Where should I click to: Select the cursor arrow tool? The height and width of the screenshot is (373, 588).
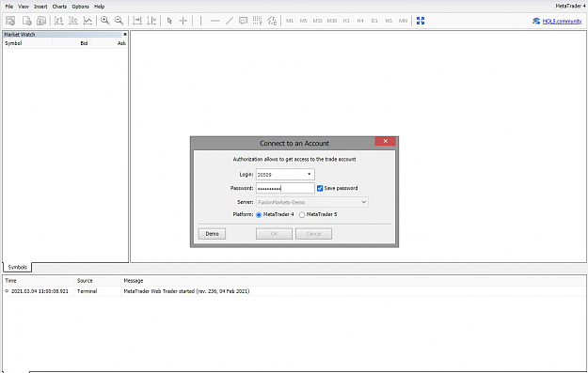[169, 21]
